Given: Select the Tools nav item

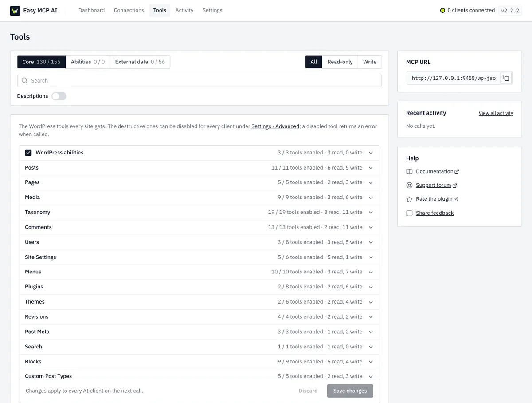Looking at the screenshot, I should tap(160, 10).
